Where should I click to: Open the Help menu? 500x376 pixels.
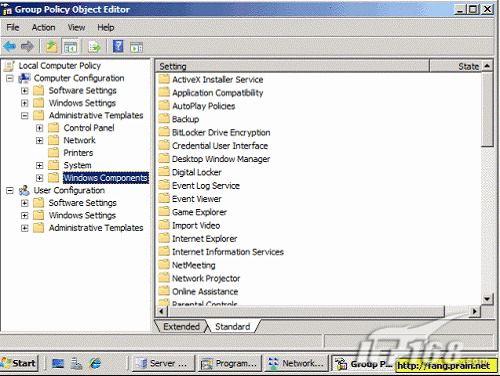[106, 27]
